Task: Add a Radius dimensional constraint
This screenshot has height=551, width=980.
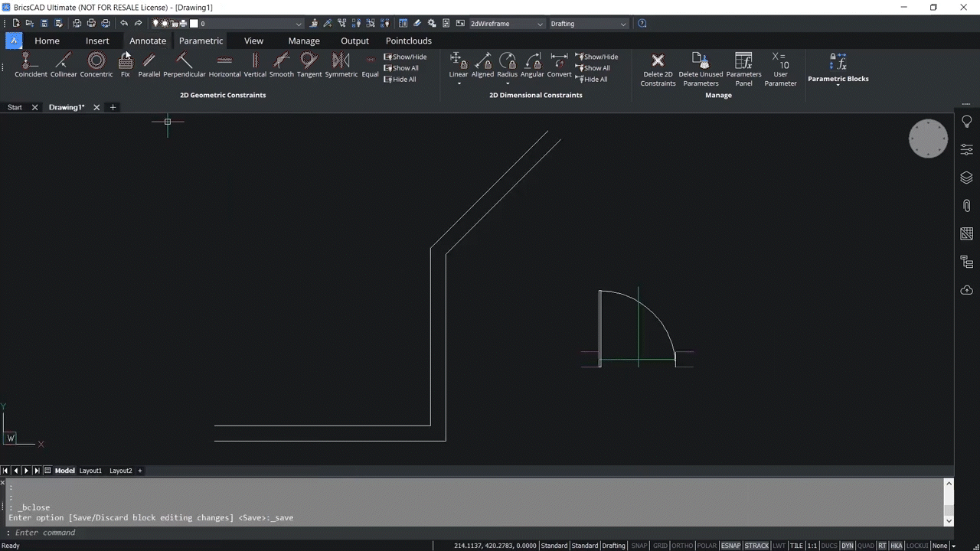Action: coord(508,64)
